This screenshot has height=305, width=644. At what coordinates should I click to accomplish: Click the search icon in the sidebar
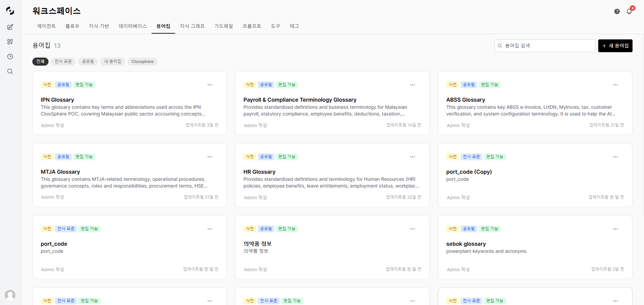10,71
